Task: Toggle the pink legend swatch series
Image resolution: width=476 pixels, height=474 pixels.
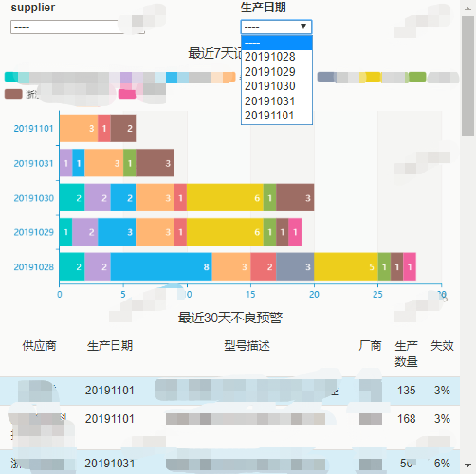Action: [x=127, y=94]
